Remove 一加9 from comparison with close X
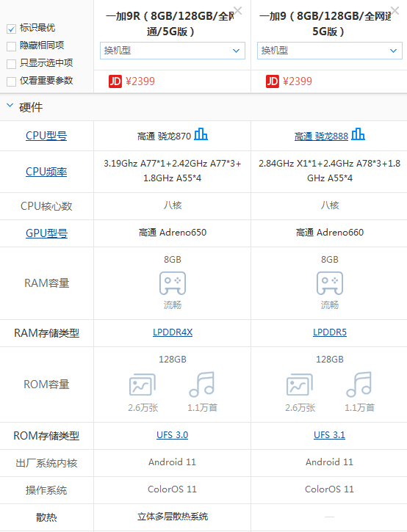 (395, 11)
